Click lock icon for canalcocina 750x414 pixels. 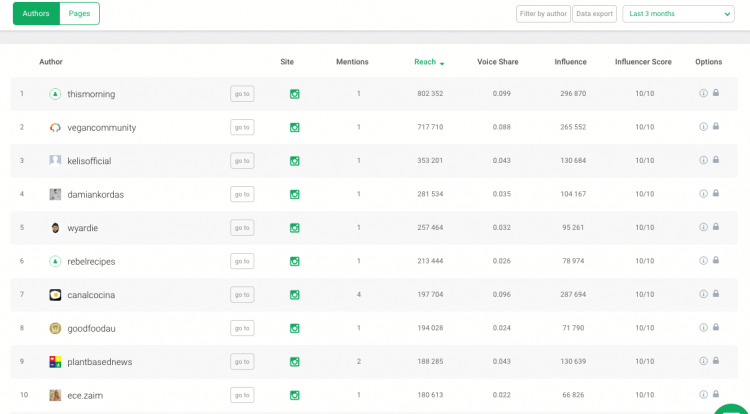click(716, 294)
